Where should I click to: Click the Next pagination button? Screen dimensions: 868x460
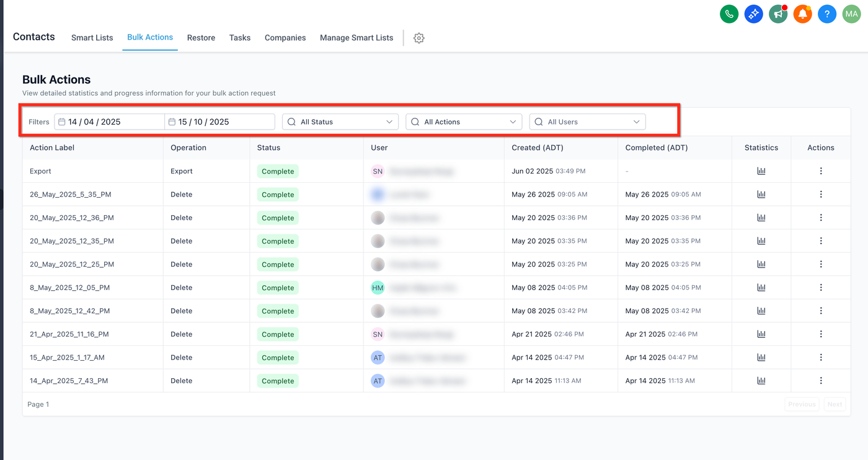(x=835, y=404)
